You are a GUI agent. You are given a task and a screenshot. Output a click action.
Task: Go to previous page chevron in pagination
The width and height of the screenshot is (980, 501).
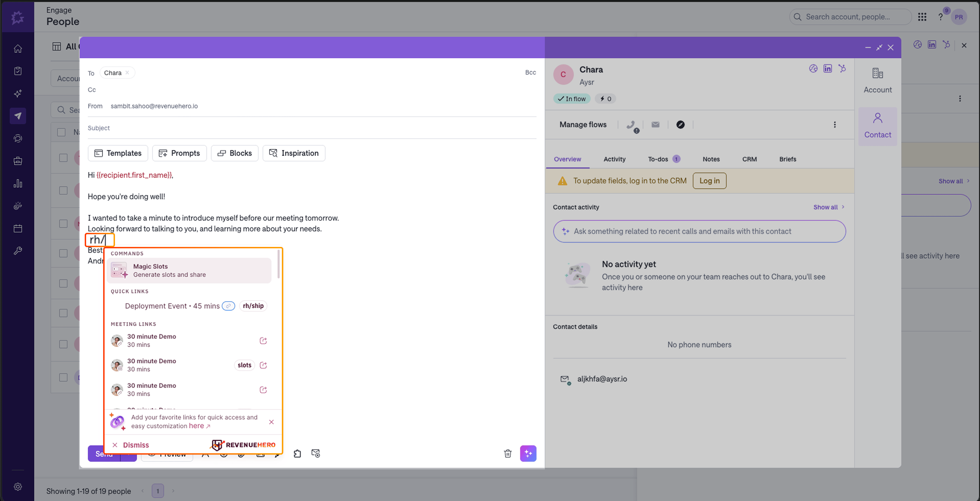pos(143,491)
